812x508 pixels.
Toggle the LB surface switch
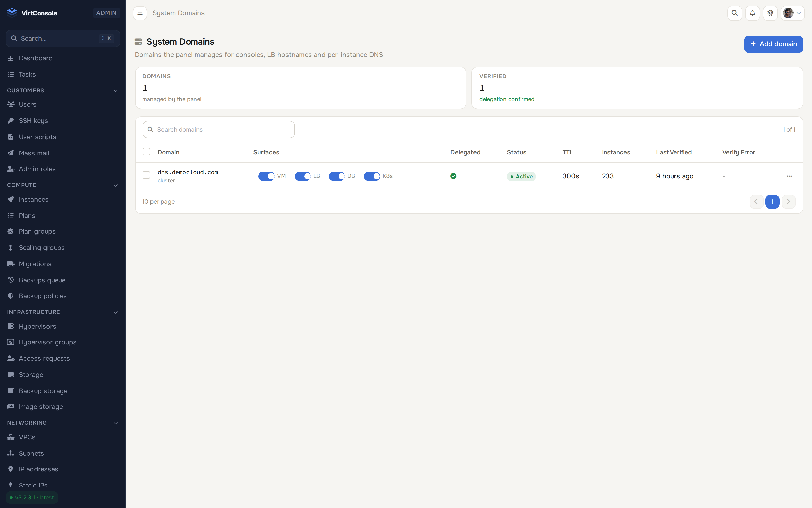point(303,176)
